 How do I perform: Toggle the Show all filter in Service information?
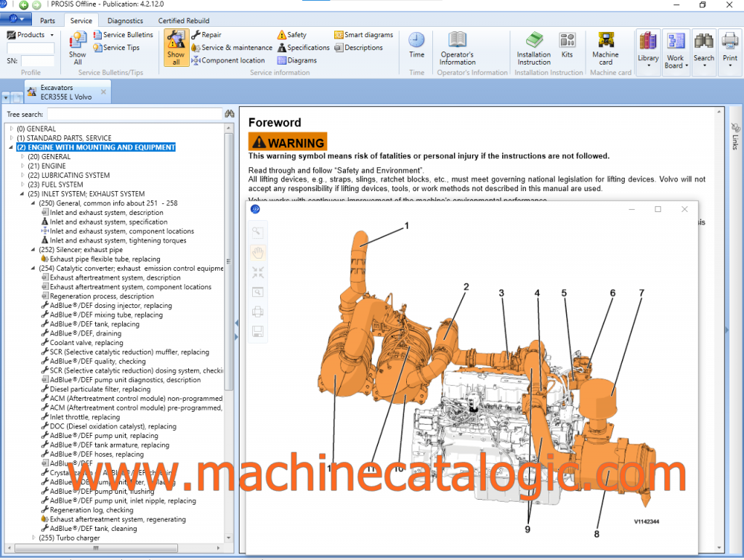pyautogui.click(x=175, y=47)
